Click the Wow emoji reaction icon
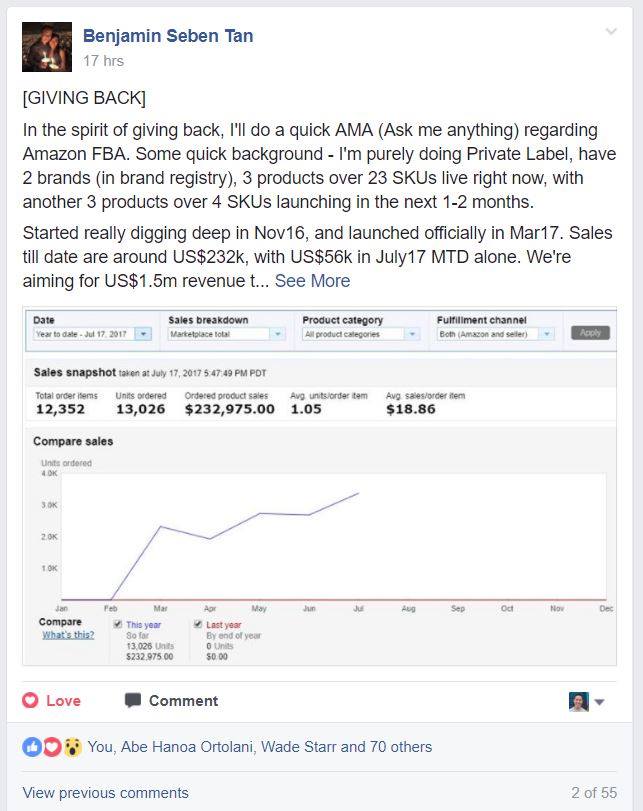The width and height of the screenshot is (643, 811). (x=72, y=747)
